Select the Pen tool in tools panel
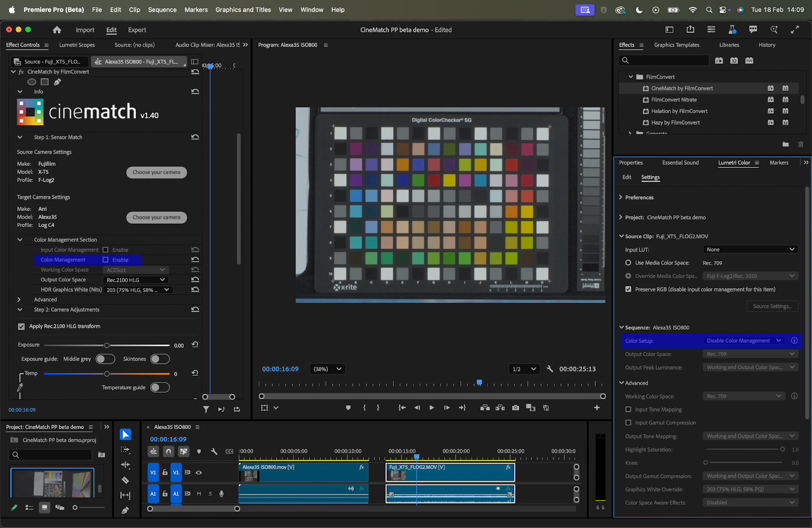Image resolution: width=812 pixels, height=528 pixels. tap(125, 510)
